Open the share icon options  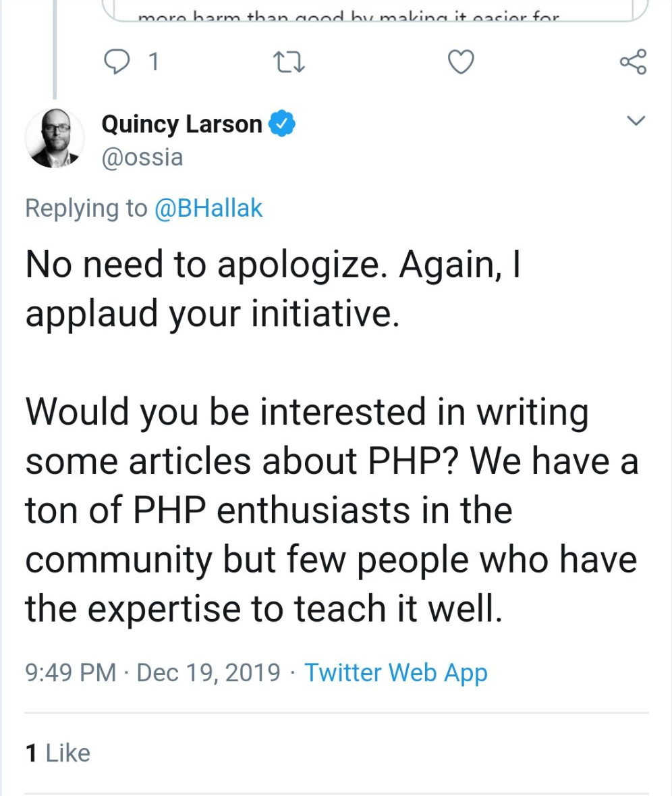pos(633,62)
